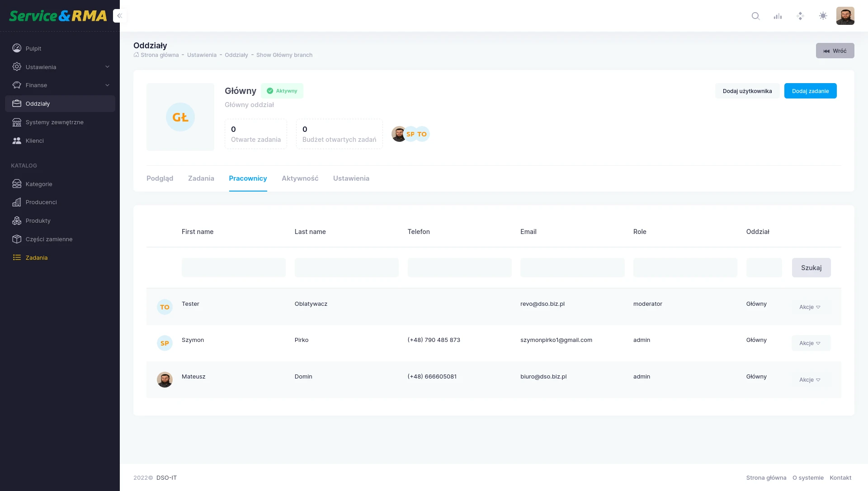Screen dimensions: 868x491
Task: Toggle the sun theme mode icon
Action: (823, 16)
